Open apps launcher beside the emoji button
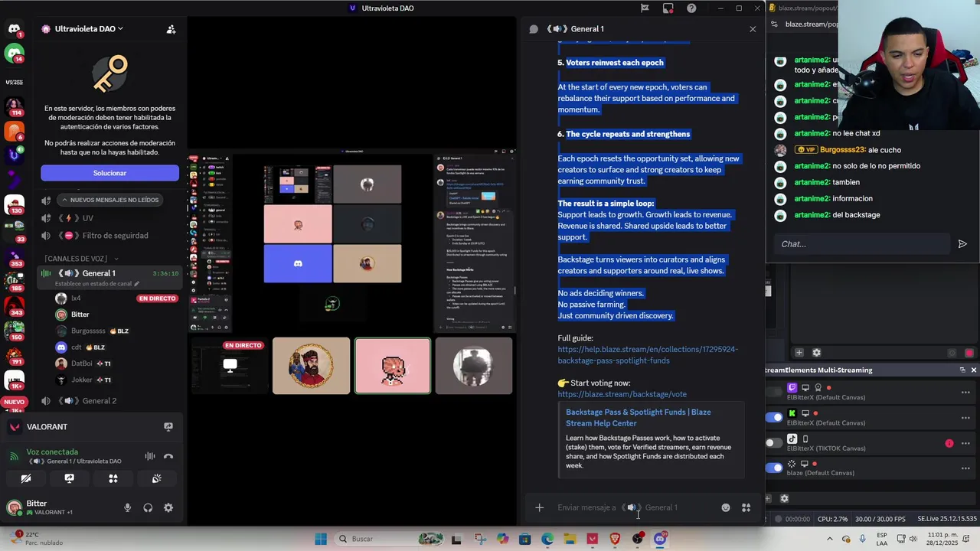 click(746, 507)
